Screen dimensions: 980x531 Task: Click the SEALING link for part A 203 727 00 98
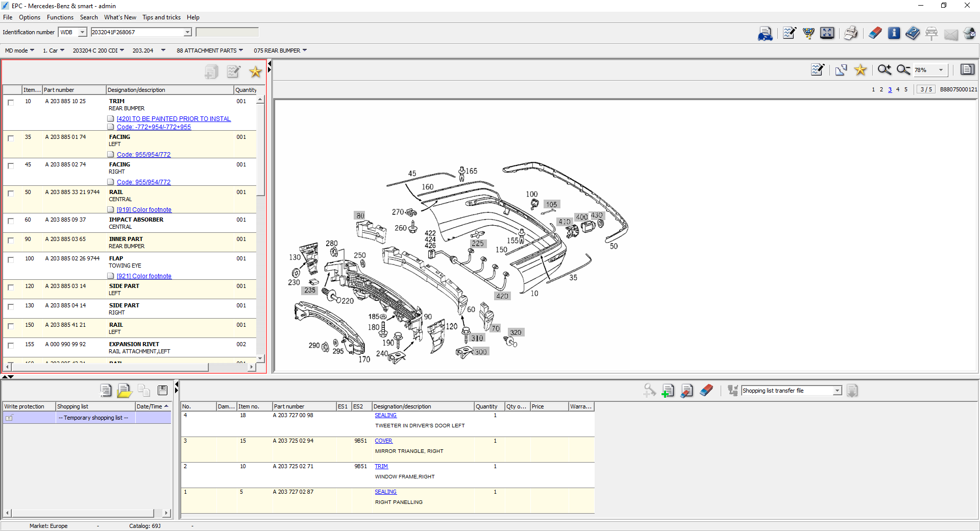point(385,416)
